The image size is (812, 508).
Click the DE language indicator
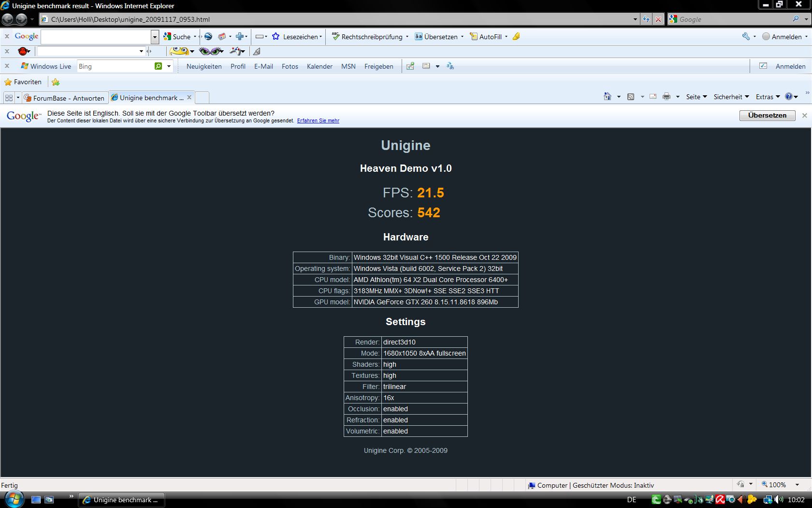632,500
